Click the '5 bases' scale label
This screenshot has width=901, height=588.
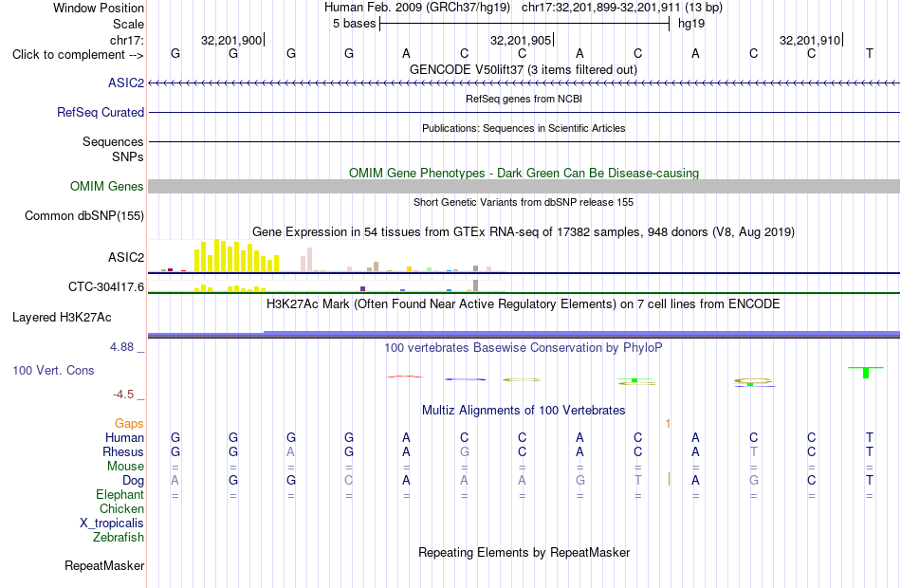[354, 24]
